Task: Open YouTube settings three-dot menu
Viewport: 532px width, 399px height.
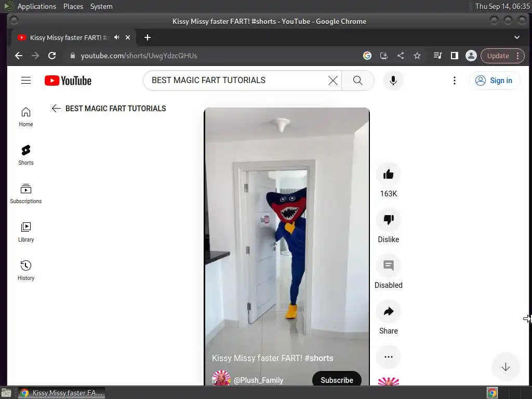Action: [454, 81]
